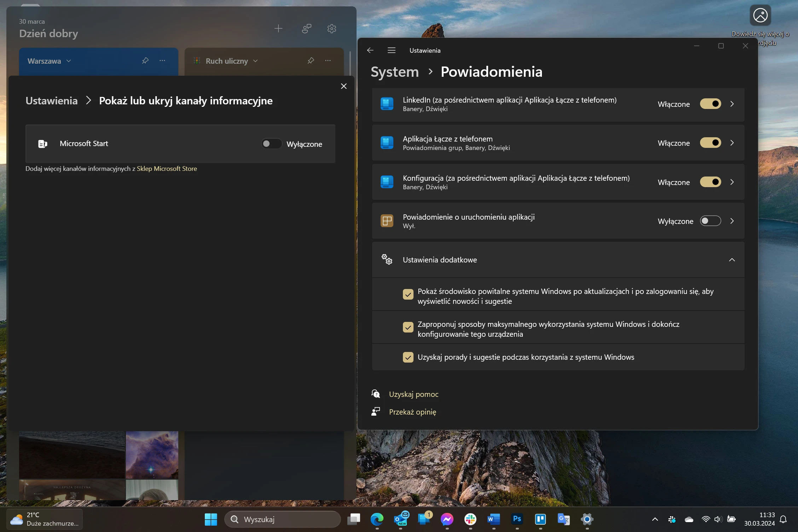798x532 pixels.
Task: Uncheck Pokaż środowisko powitalne systemu Windows
Action: coord(408,294)
